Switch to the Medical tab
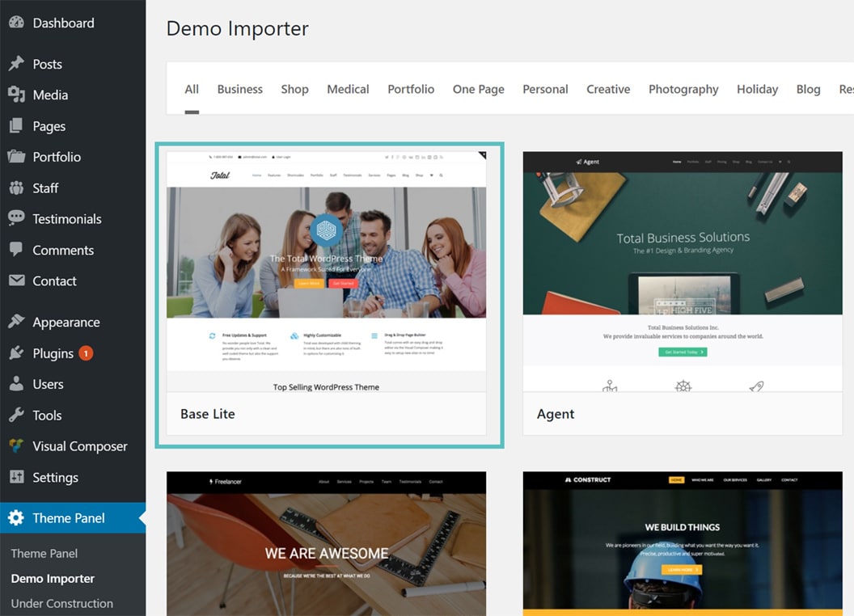 click(x=348, y=89)
